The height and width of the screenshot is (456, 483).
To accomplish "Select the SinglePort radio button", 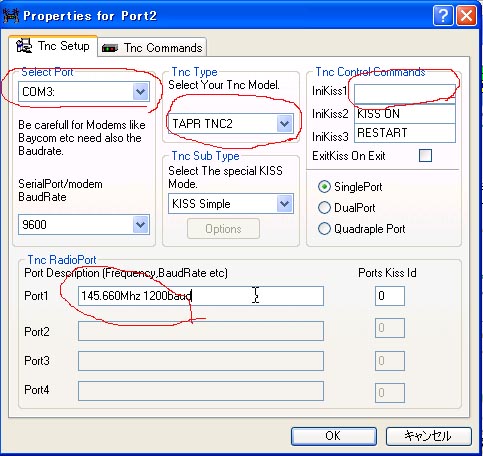I will 324,187.
